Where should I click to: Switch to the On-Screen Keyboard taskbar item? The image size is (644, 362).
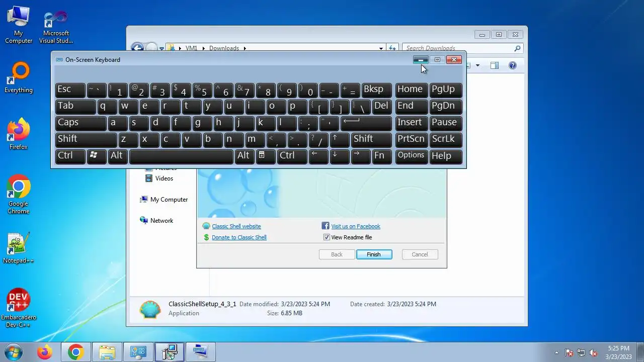200,352
